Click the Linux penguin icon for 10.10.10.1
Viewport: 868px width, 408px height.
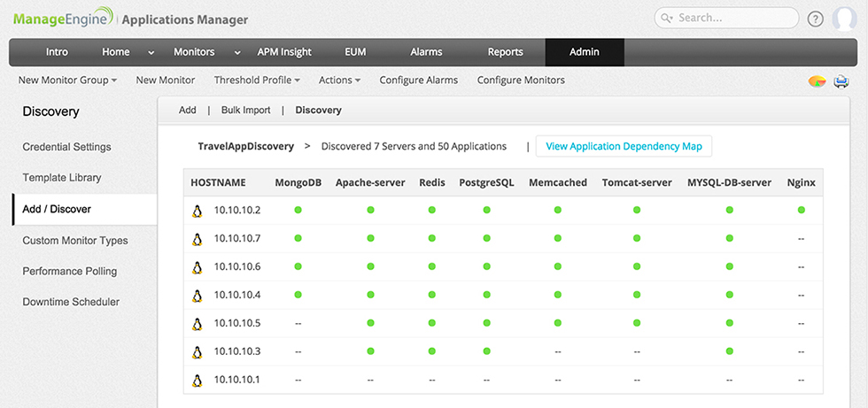pyautogui.click(x=197, y=380)
